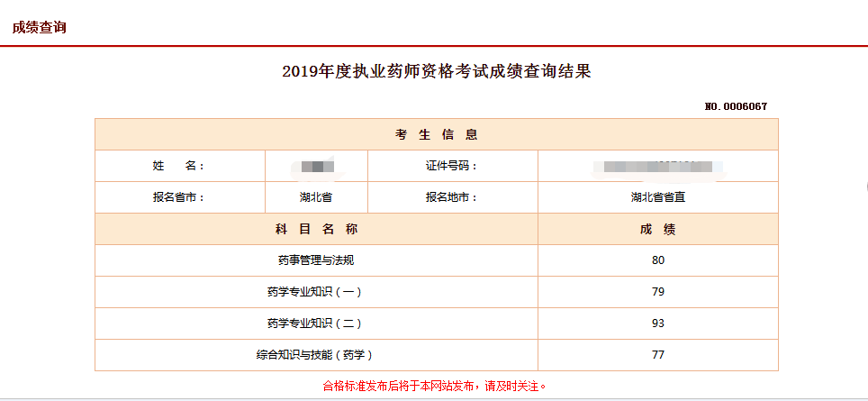Viewport: 868px width, 401px height.
Task: Click the 考生信息 section header
Action: (x=437, y=135)
